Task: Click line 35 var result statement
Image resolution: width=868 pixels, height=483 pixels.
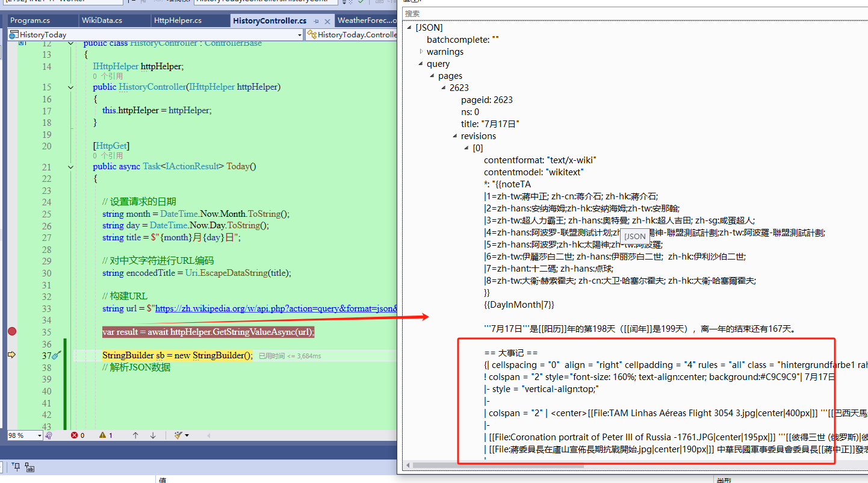Action: 208,332
